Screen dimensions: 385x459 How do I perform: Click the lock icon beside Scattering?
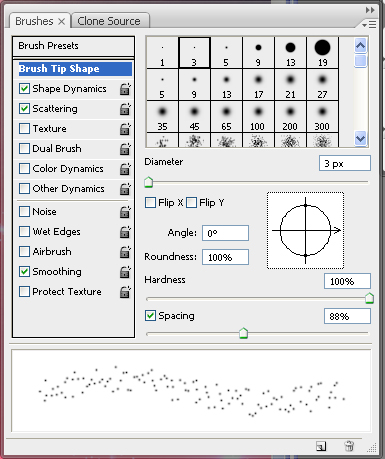[x=125, y=109]
